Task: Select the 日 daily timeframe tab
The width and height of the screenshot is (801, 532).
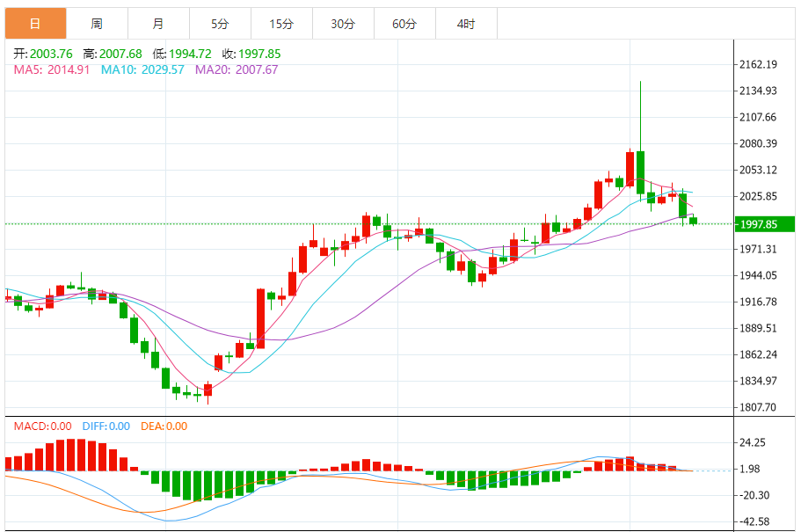Action: click(35, 24)
